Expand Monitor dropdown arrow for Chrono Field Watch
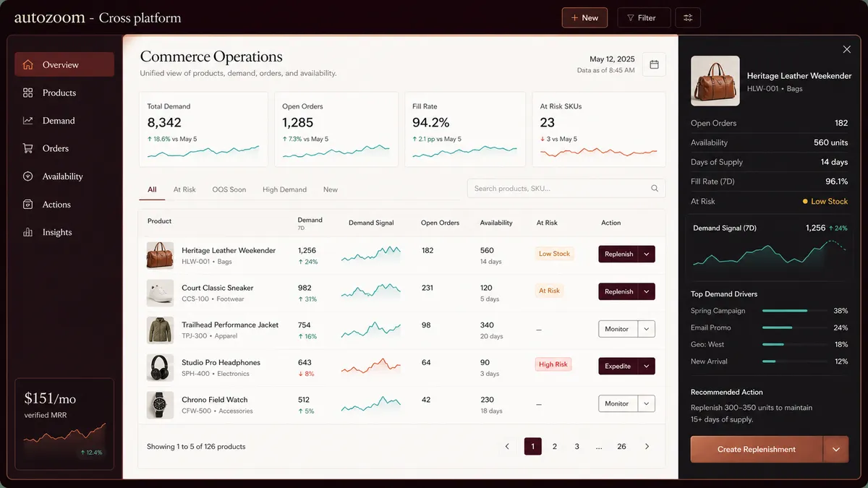 647,403
